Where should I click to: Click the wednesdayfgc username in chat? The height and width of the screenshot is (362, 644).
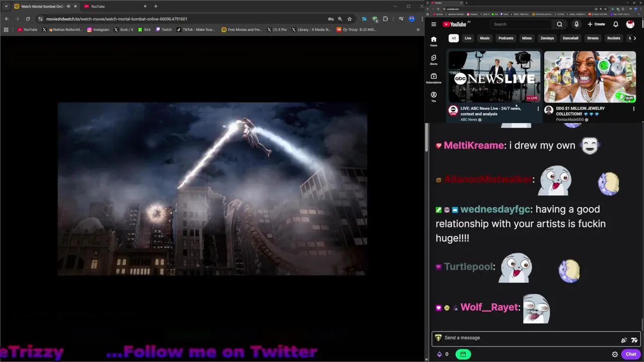point(495,209)
